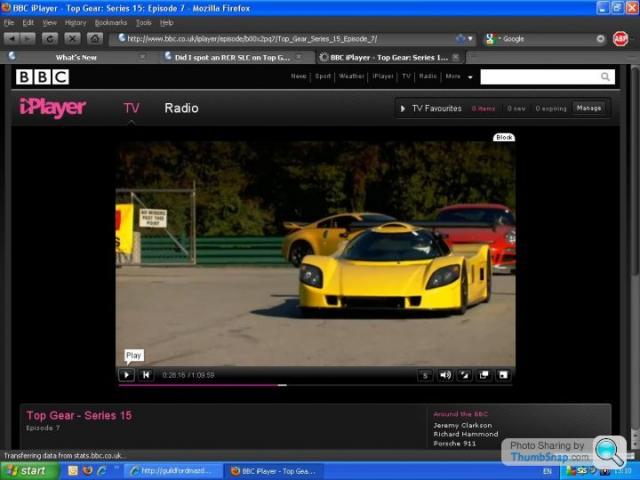Open the Tools menu

(143, 23)
